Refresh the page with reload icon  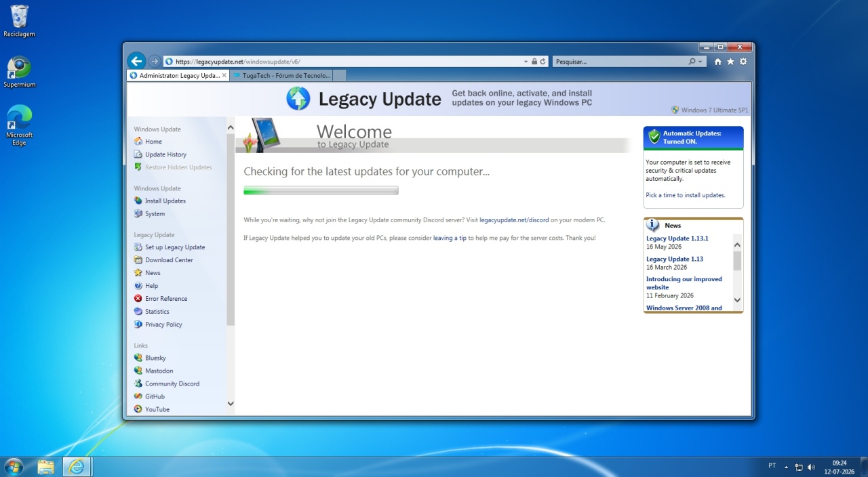(543, 62)
